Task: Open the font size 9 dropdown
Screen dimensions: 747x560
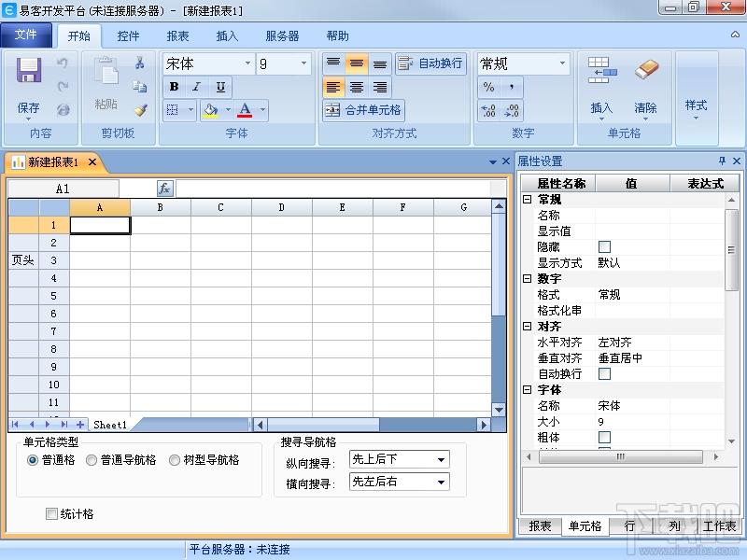Action: click(x=303, y=63)
